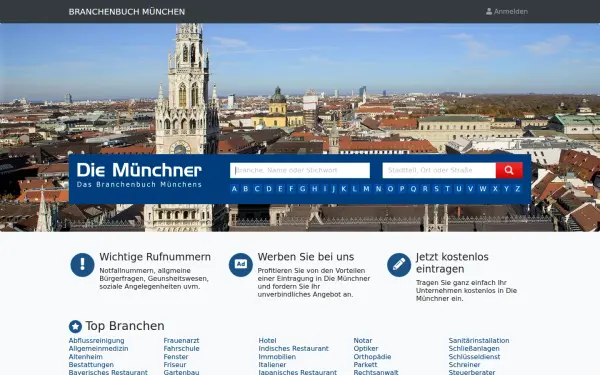The image size is (600, 375).
Task: Click the Ad advertising circle icon
Action: [x=241, y=265]
